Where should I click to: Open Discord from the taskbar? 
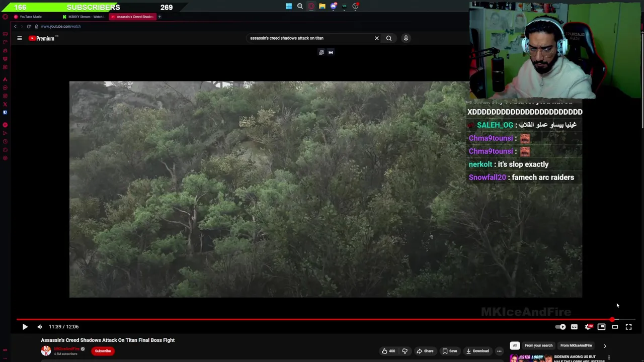point(333,7)
